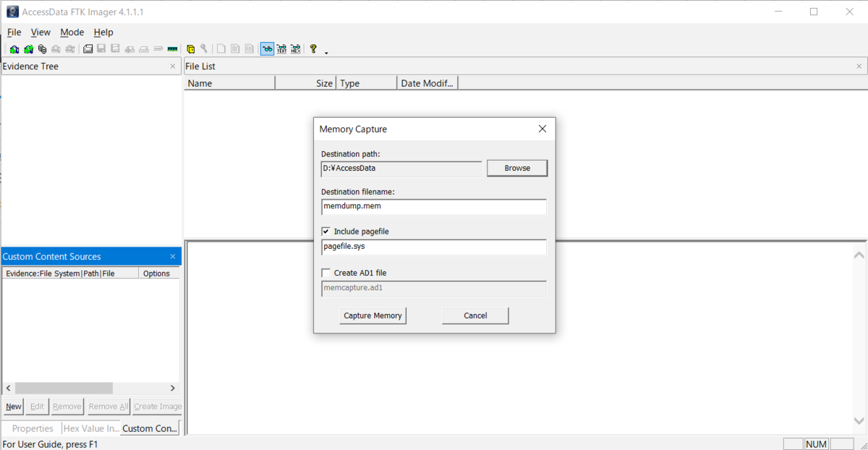868x450 pixels.
Task: Click the yellow question mark Help icon
Action: [x=313, y=49]
